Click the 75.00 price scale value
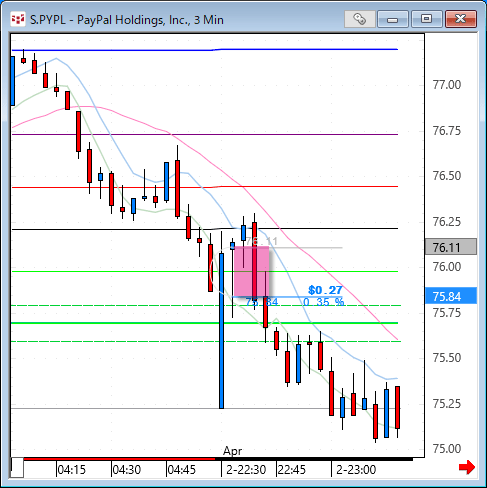This screenshot has height=488, width=487. [x=447, y=449]
